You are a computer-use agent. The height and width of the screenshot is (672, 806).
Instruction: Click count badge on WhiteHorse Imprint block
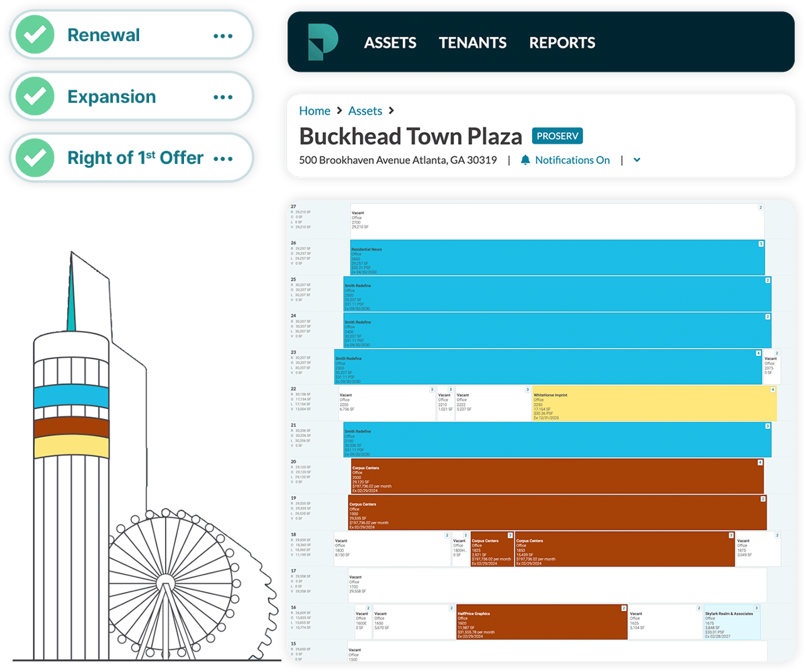click(773, 389)
